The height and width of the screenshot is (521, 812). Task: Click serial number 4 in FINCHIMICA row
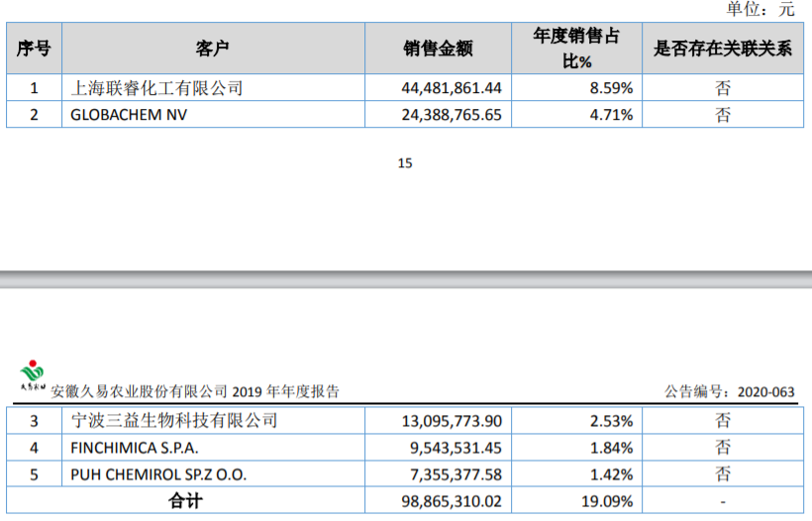35,448
